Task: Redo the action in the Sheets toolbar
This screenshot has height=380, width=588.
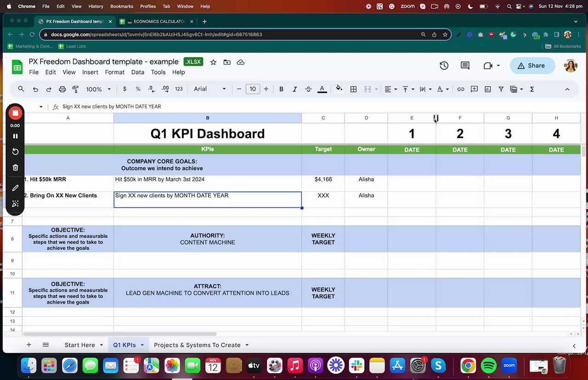Action: pos(49,89)
